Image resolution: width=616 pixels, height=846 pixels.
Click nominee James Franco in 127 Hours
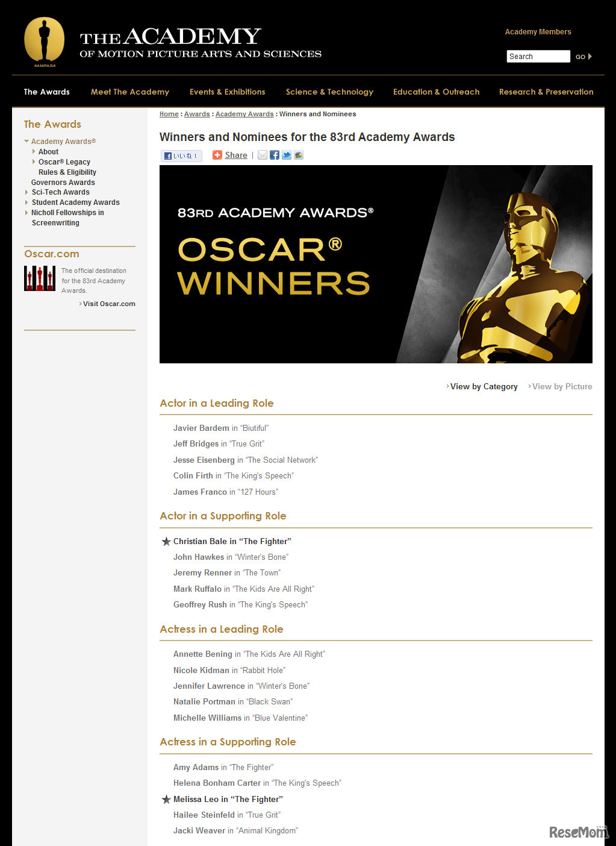point(226,492)
